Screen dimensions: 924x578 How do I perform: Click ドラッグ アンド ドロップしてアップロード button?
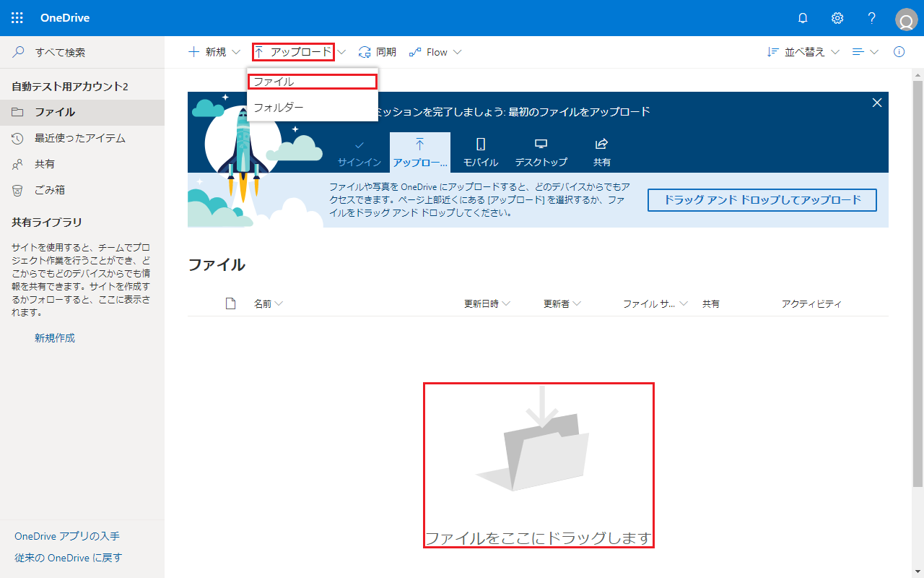click(762, 200)
